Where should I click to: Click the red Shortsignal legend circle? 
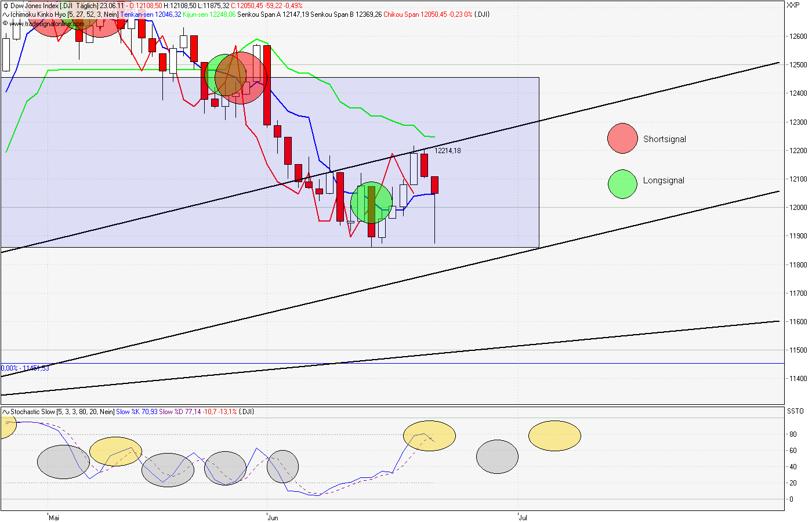(623, 139)
